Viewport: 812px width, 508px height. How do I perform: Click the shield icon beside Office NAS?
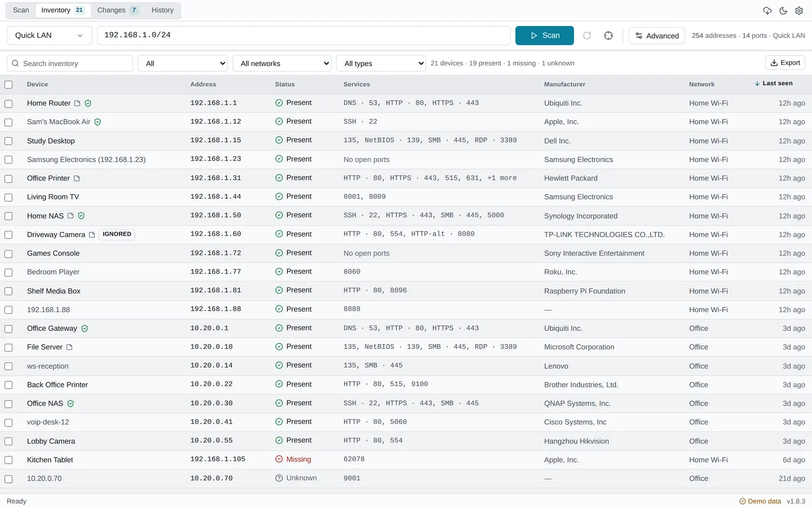point(70,404)
